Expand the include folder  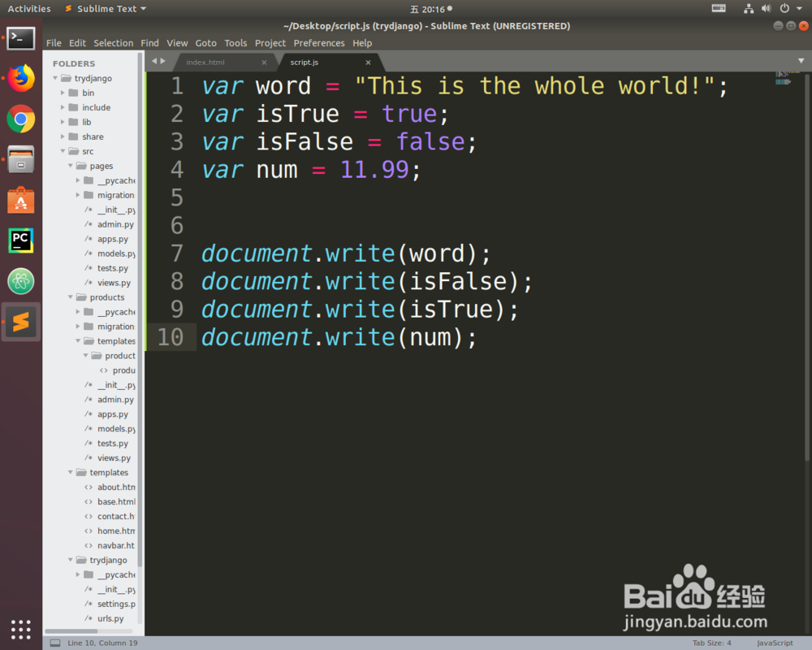click(x=63, y=107)
